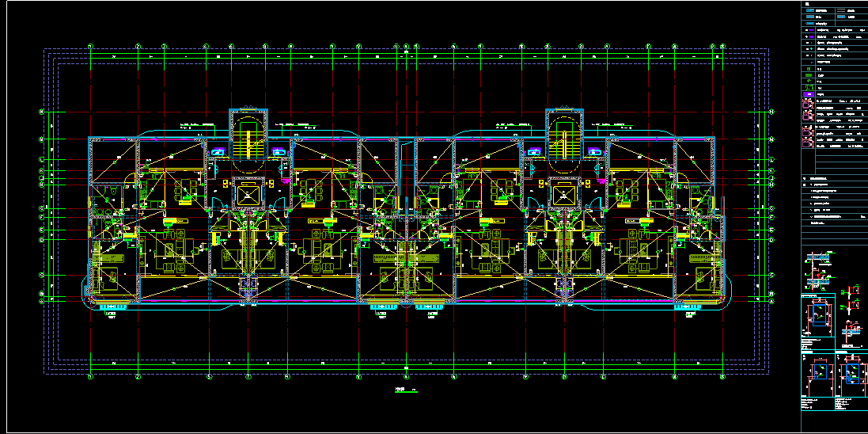
Task: Select the bottom-left grid axis bubble
Action: 91,378
